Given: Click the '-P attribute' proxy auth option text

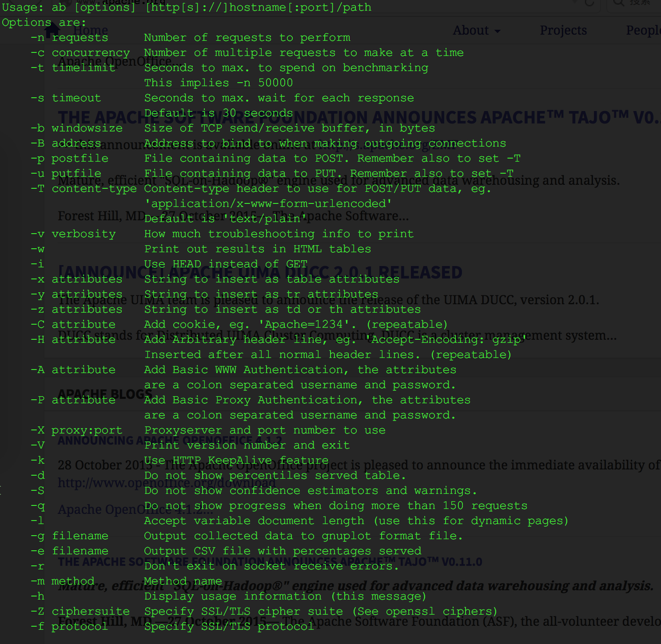Looking at the screenshot, I should pyautogui.click(x=73, y=400).
